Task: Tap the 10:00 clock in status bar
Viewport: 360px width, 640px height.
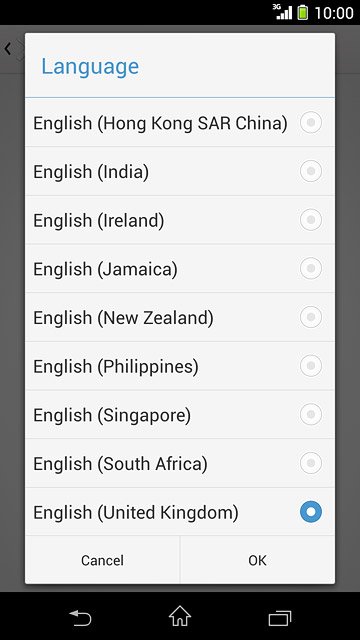Action: tap(334, 13)
